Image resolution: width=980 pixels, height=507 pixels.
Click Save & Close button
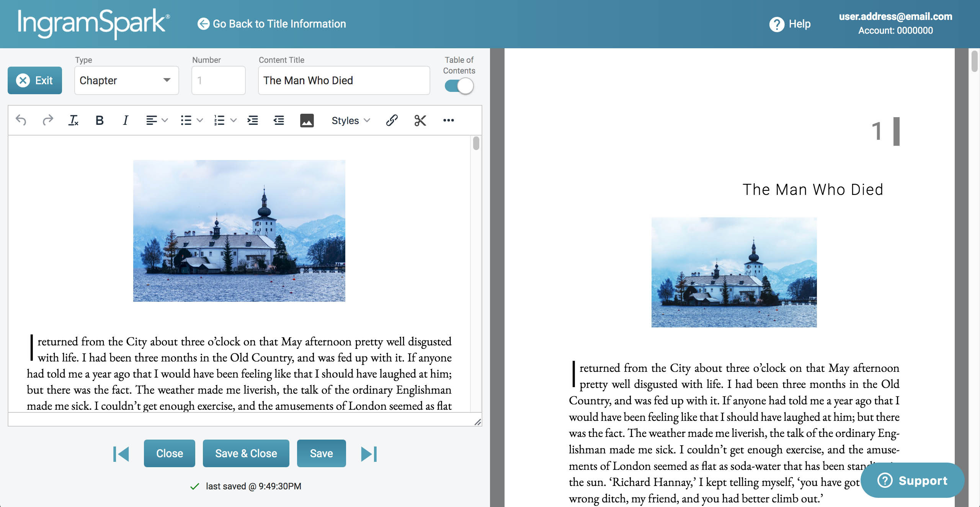tap(246, 453)
